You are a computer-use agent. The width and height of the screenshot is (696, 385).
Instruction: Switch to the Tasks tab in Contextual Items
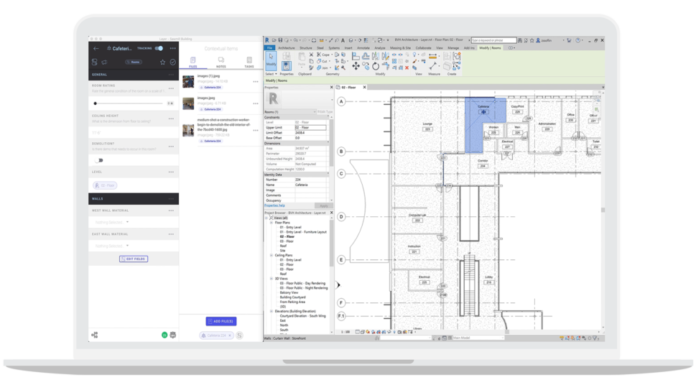pos(249,62)
